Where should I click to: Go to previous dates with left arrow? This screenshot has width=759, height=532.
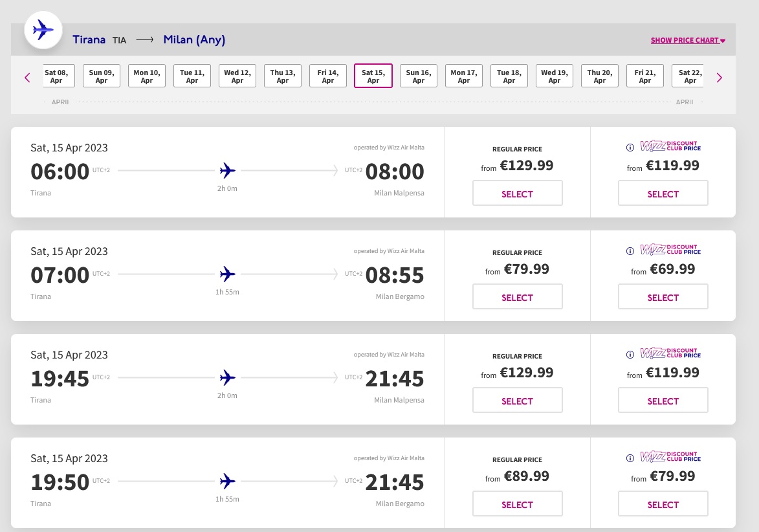click(x=27, y=78)
